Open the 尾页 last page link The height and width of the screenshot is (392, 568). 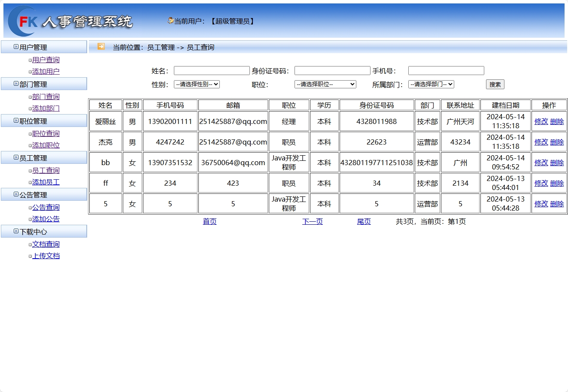(x=363, y=222)
